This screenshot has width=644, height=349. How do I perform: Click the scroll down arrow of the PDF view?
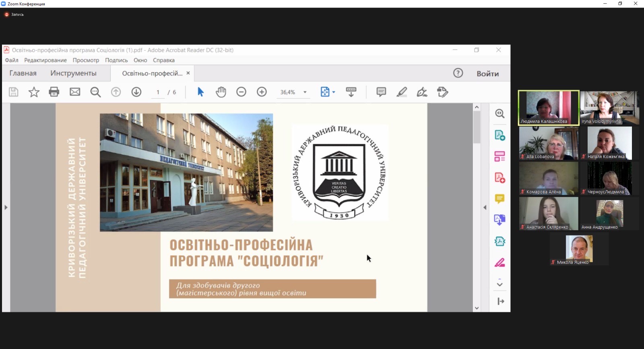(x=477, y=308)
